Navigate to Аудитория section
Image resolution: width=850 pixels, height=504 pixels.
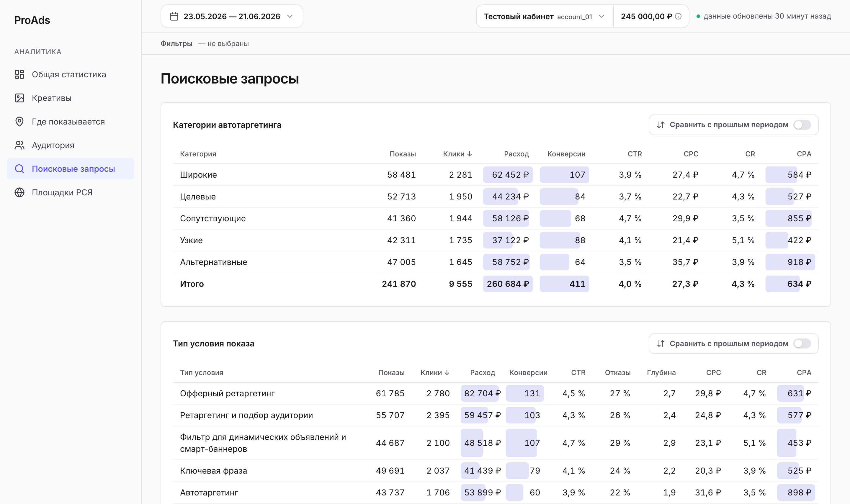[x=71, y=145]
